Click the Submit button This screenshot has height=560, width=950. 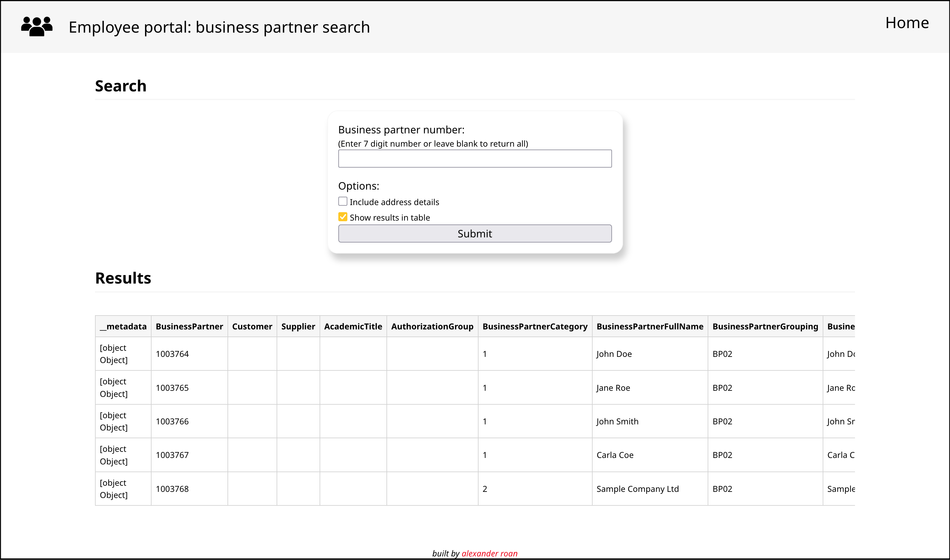pos(475,233)
